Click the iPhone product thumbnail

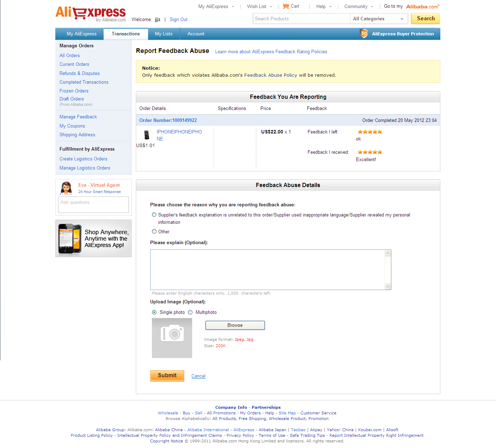point(147,135)
